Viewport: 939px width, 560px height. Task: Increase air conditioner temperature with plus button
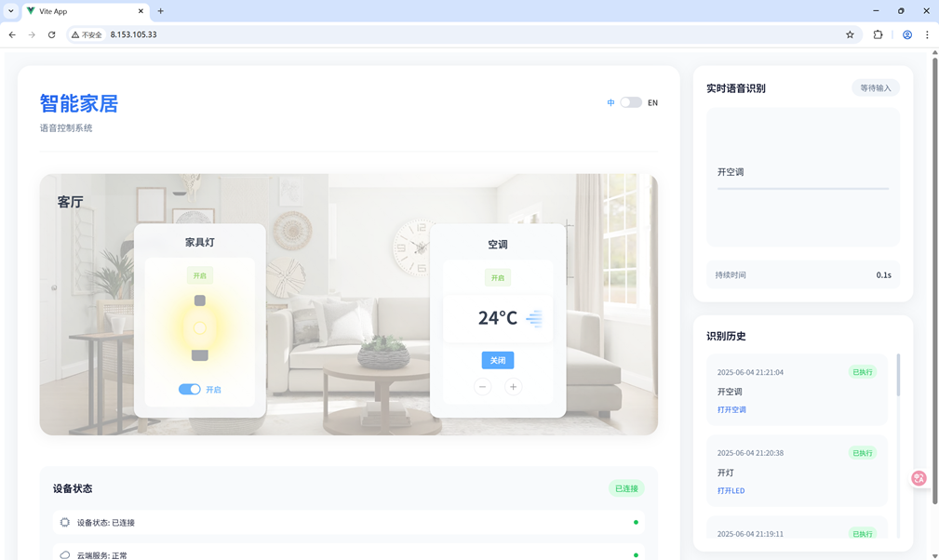tap(513, 386)
